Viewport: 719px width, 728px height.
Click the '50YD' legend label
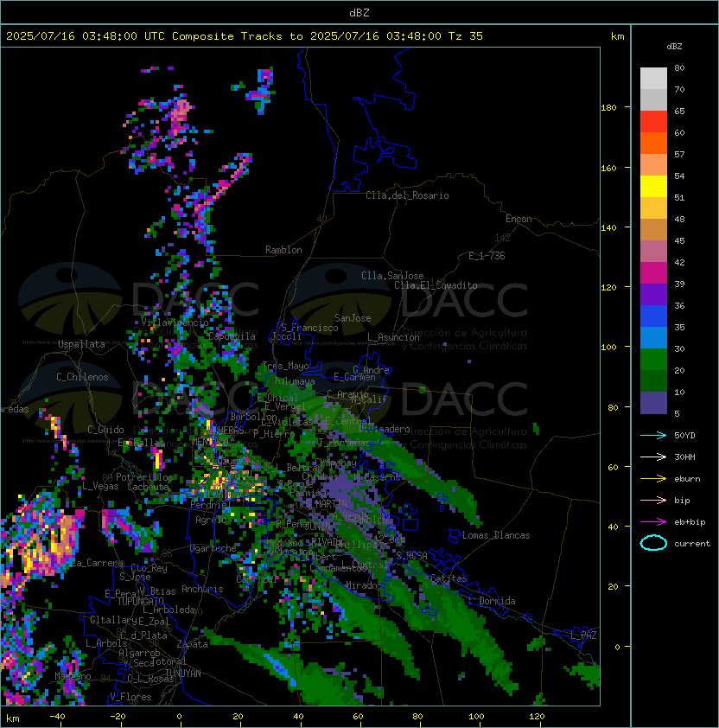click(684, 435)
